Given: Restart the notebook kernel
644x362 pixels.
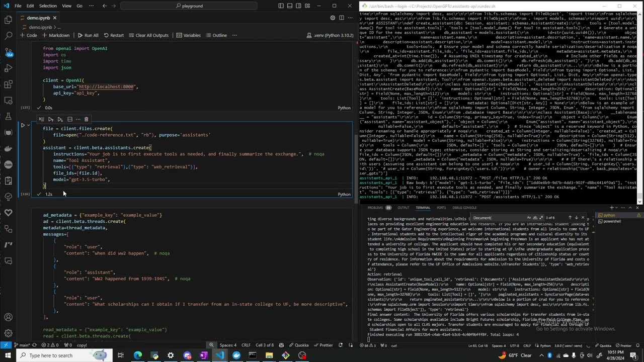Looking at the screenshot, I should 114,35.
